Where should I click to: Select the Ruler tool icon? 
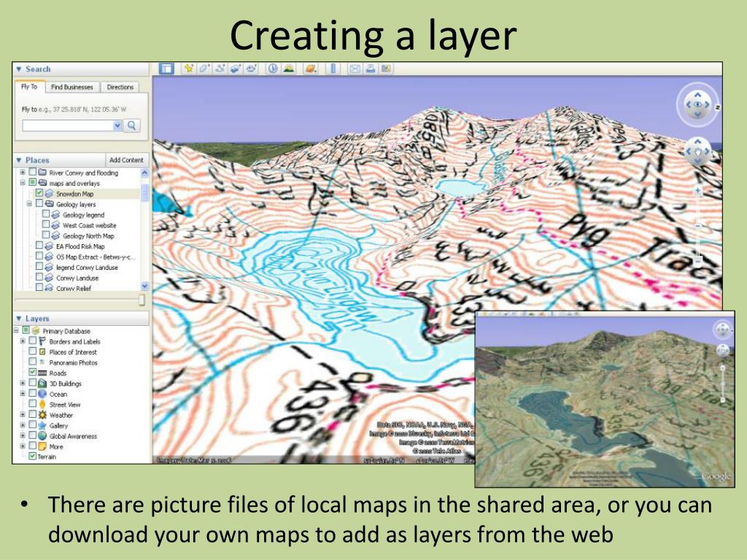tap(333, 69)
